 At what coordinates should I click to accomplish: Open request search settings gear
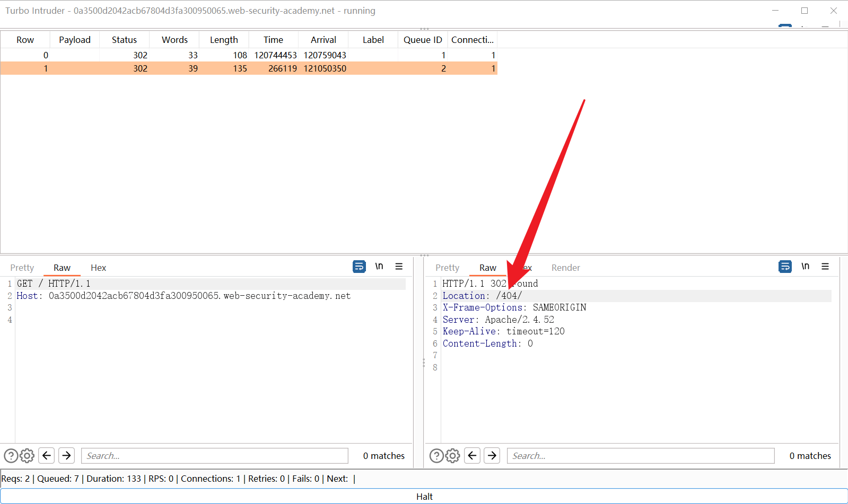click(x=27, y=456)
